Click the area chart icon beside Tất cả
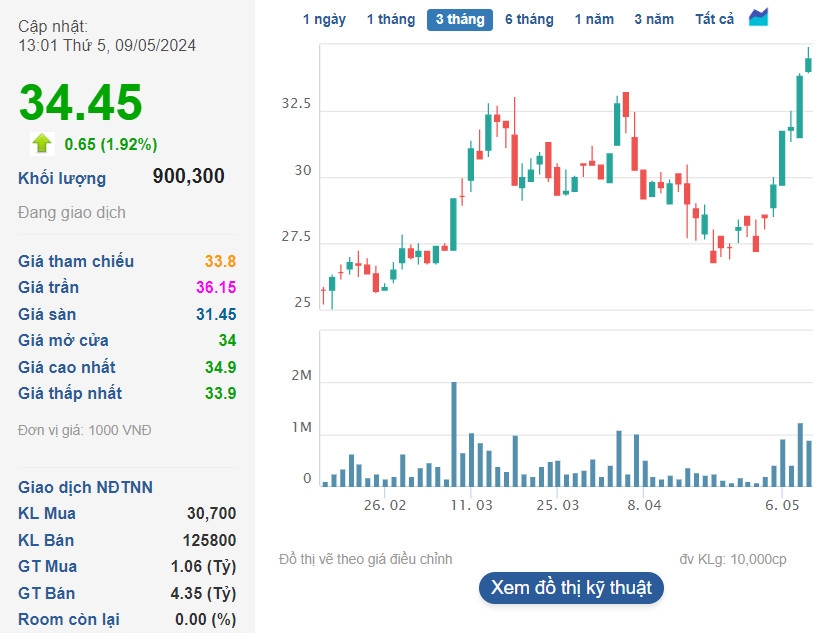The width and height of the screenshot is (835, 642). [x=759, y=18]
